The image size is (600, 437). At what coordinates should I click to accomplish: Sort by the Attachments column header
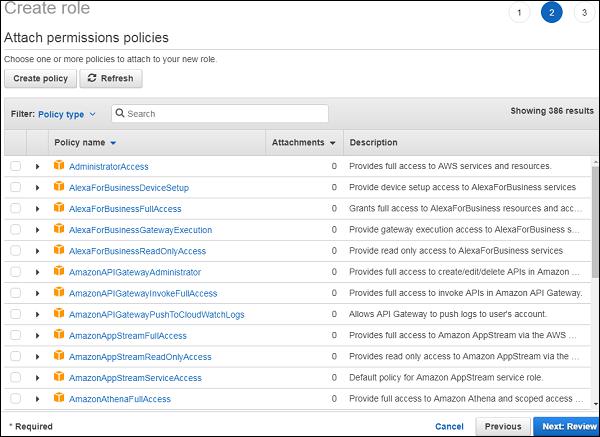(x=303, y=143)
